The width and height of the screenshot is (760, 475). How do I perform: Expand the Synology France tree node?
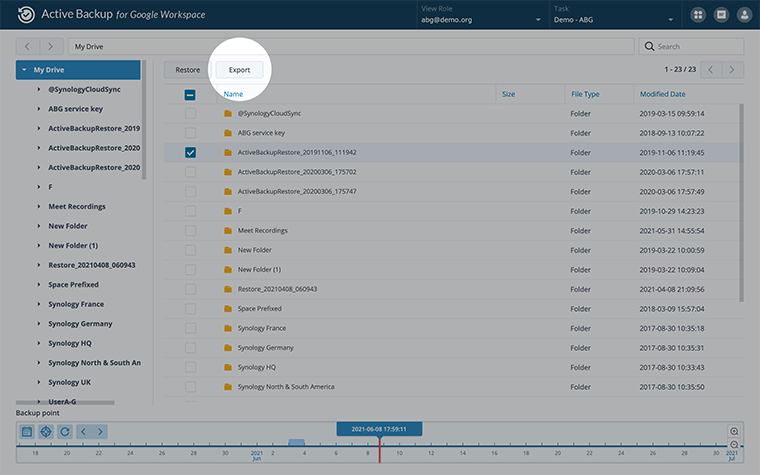point(38,304)
